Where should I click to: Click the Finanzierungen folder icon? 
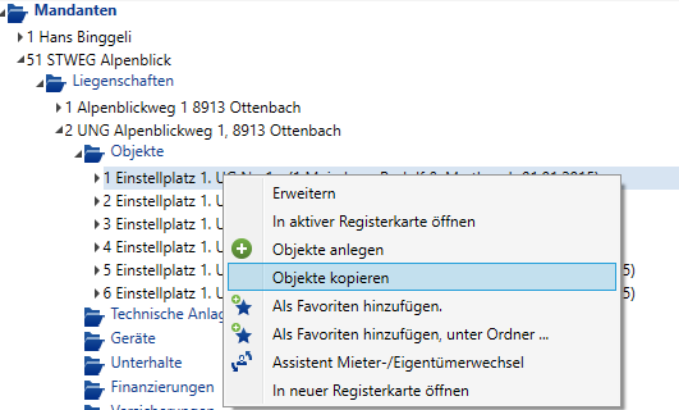point(94,389)
